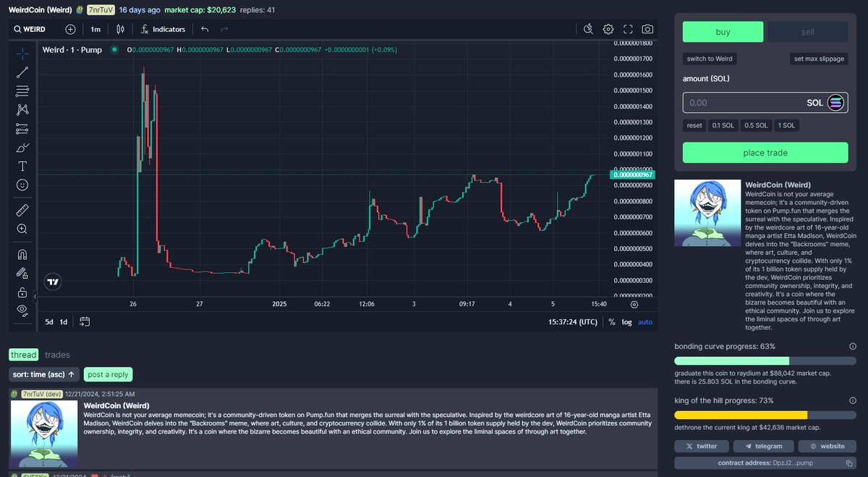The height and width of the screenshot is (477, 868).
Task: Toggle auto scale on the price axis
Action: [x=645, y=322]
